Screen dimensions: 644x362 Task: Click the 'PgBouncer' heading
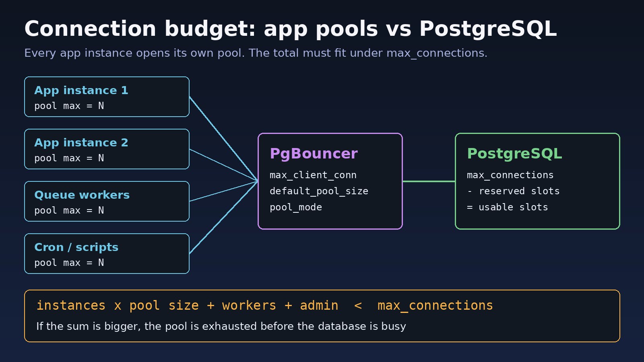click(314, 154)
